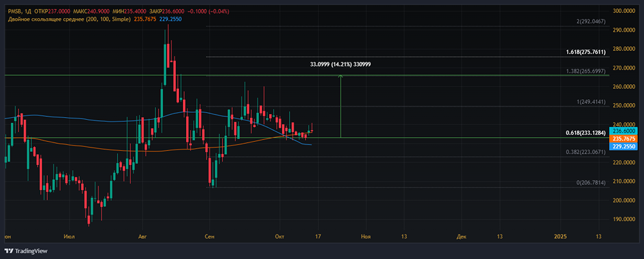This screenshot has height=259, width=644.
Task: Click the 210.0000 price scale label
Action: coord(623,181)
